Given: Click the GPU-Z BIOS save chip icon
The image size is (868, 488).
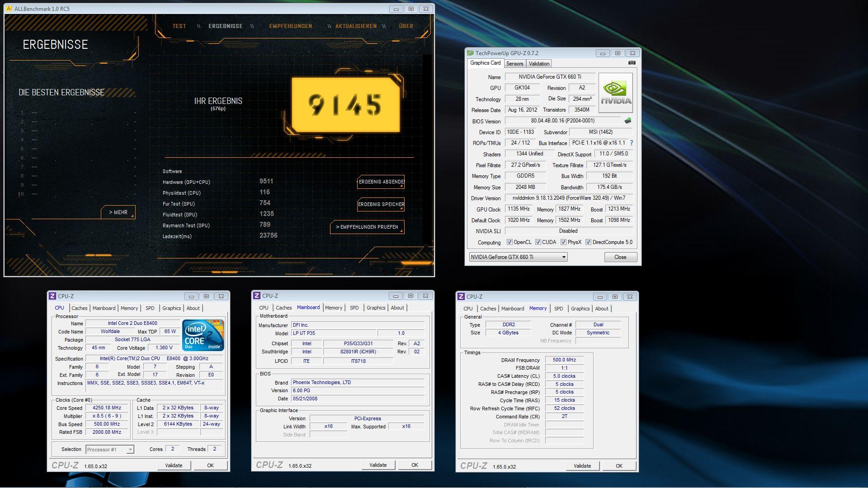Looking at the screenshot, I should tap(627, 121).
